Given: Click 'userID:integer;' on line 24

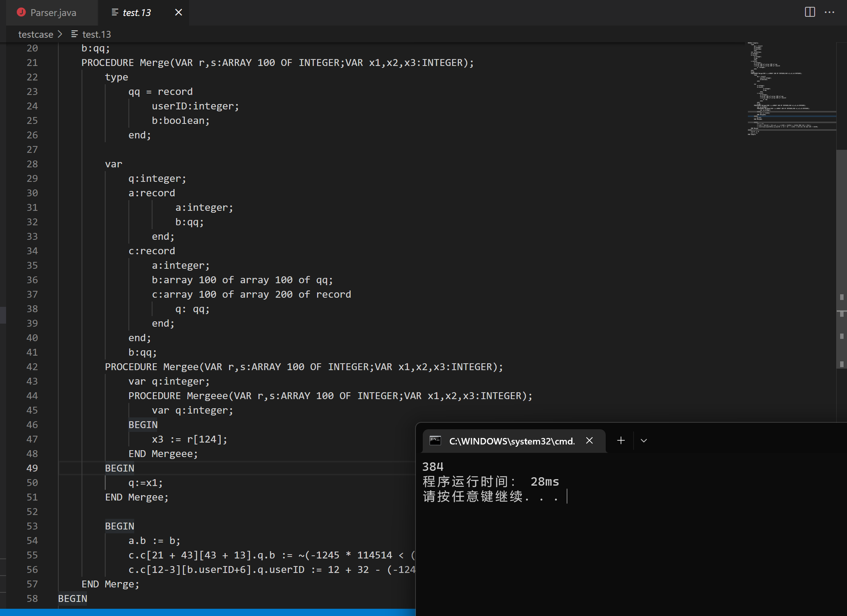Looking at the screenshot, I should tap(196, 106).
